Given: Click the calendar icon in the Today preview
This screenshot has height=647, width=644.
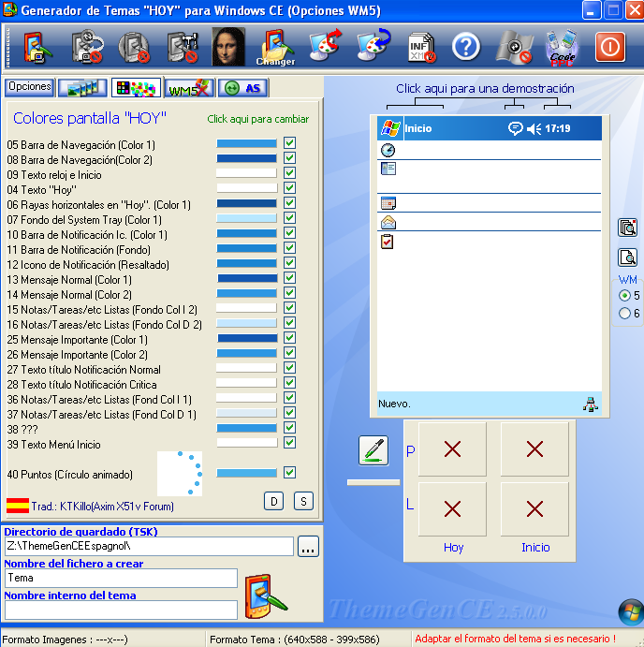Looking at the screenshot, I should 388,203.
